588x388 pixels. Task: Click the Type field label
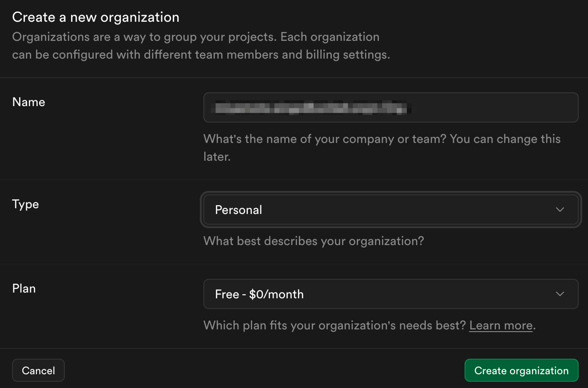pos(26,204)
